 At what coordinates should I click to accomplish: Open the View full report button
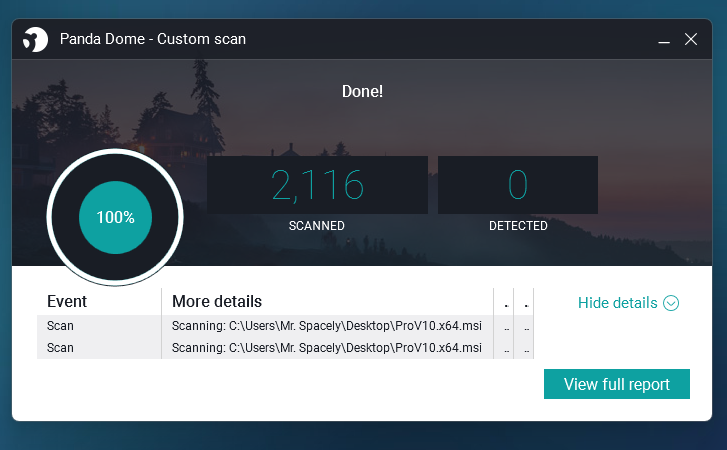point(617,384)
